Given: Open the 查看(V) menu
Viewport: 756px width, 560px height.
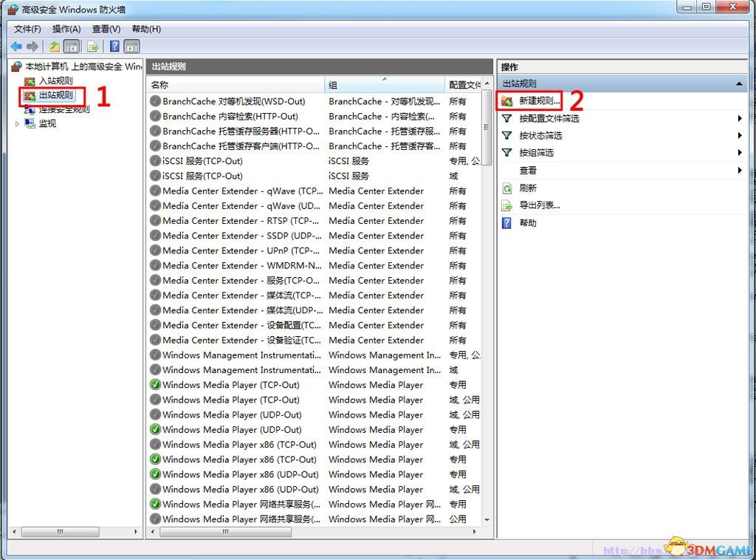Looking at the screenshot, I should 106,29.
